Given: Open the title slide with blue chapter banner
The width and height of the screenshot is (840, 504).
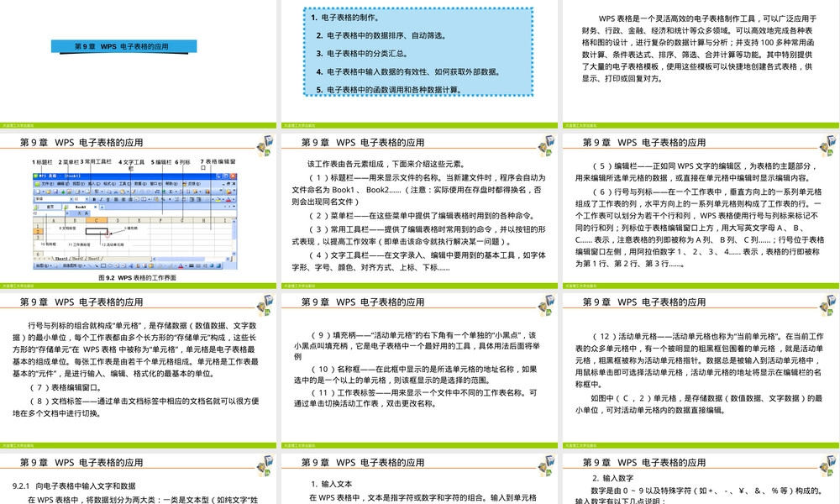Looking at the screenshot, I should (138, 64).
